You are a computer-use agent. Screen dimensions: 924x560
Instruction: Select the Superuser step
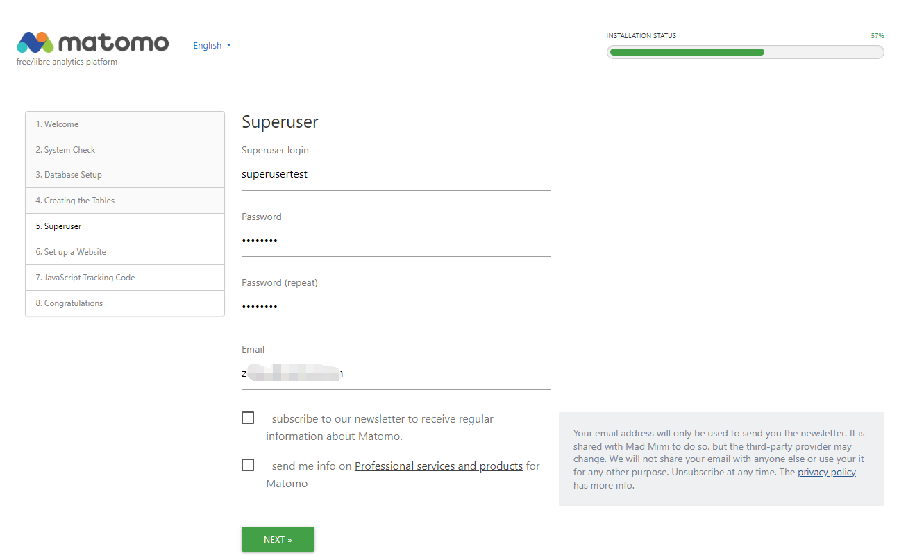click(125, 226)
